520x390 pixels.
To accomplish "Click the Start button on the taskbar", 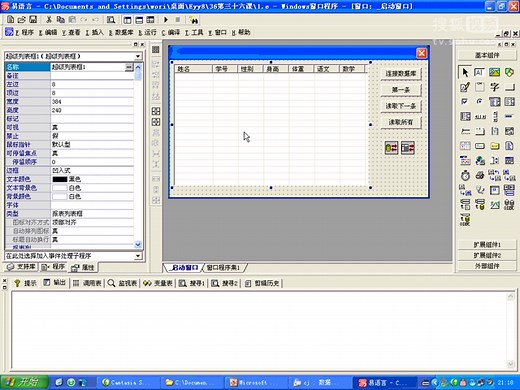I will (x=24, y=382).
